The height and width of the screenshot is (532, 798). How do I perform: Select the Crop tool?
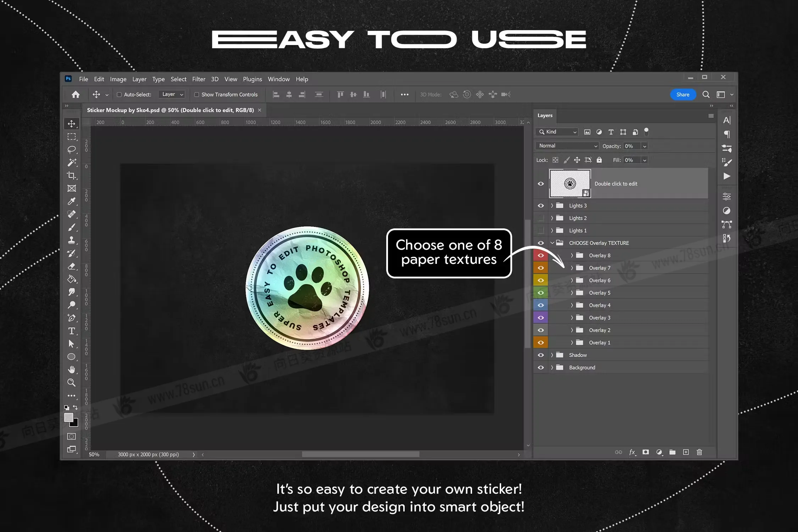pyautogui.click(x=71, y=176)
